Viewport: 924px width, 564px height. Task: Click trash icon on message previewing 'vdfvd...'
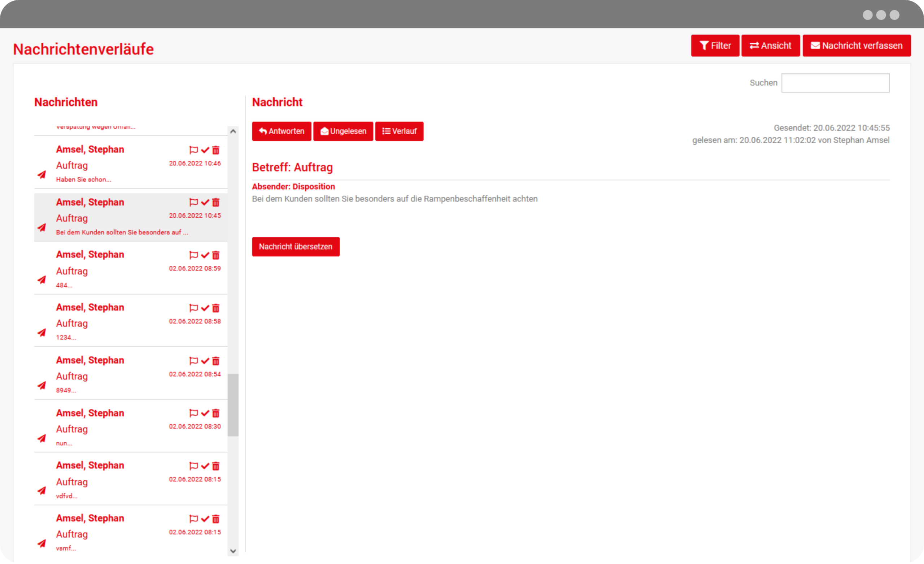tap(215, 466)
